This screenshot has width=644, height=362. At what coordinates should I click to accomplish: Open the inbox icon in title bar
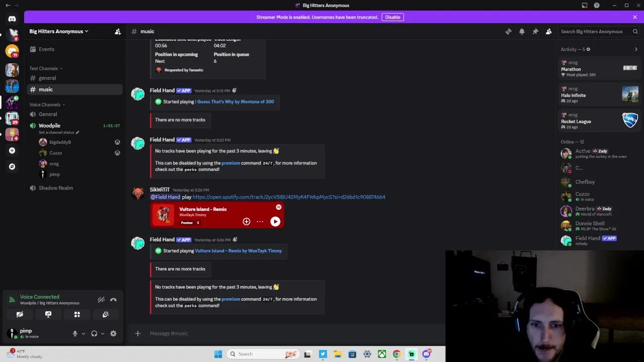pos(585,6)
